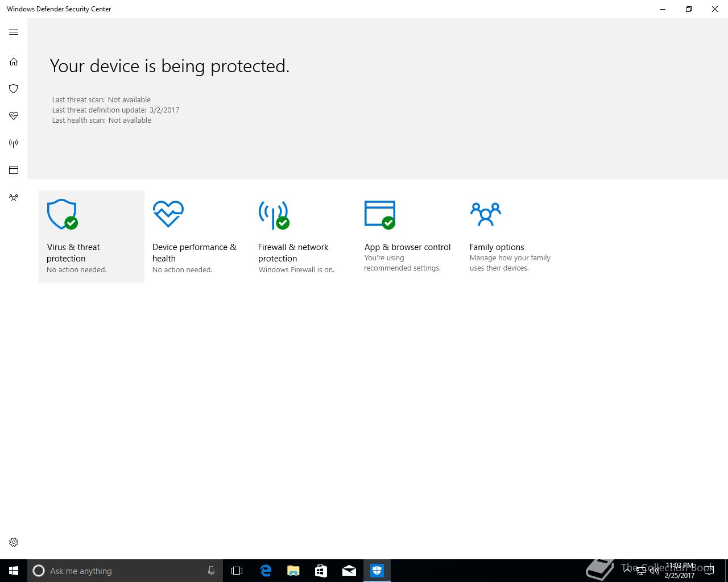This screenshot has width=728, height=582.
Task: Click the large Device performance heart icon
Action: (x=168, y=214)
